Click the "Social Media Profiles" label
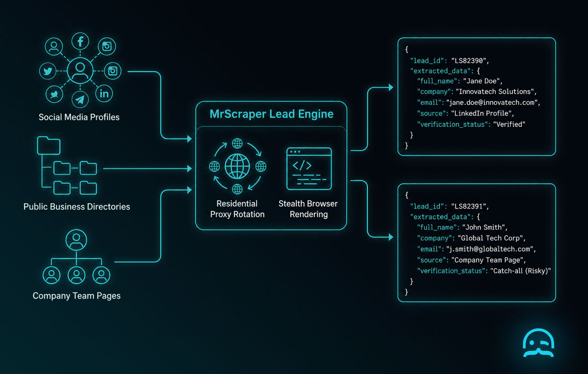Screen dimensions: 588x374 (79, 117)
